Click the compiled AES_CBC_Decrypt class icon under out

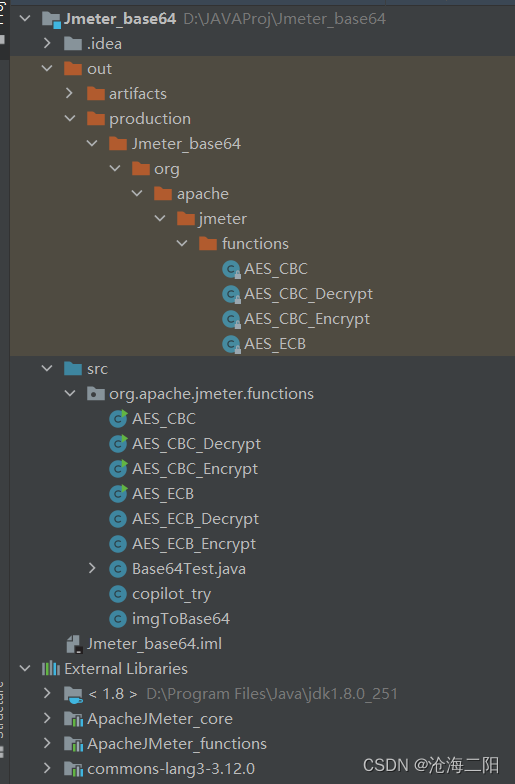tap(231, 294)
